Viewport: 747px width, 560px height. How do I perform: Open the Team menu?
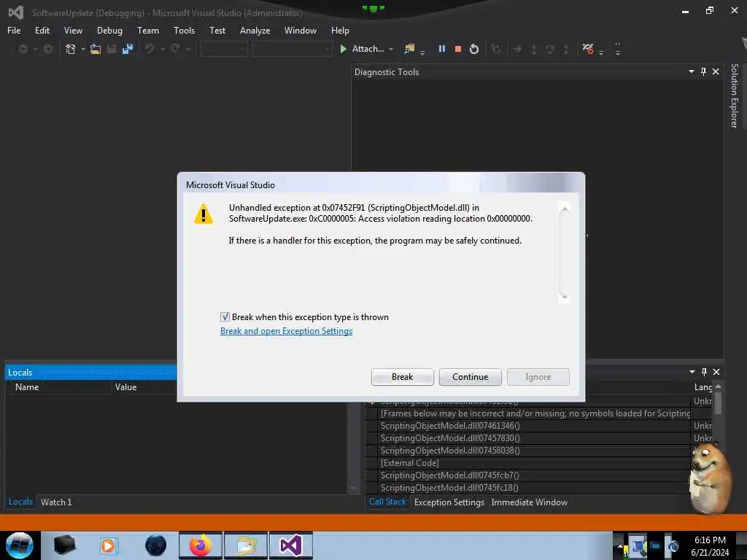click(148, 31)
